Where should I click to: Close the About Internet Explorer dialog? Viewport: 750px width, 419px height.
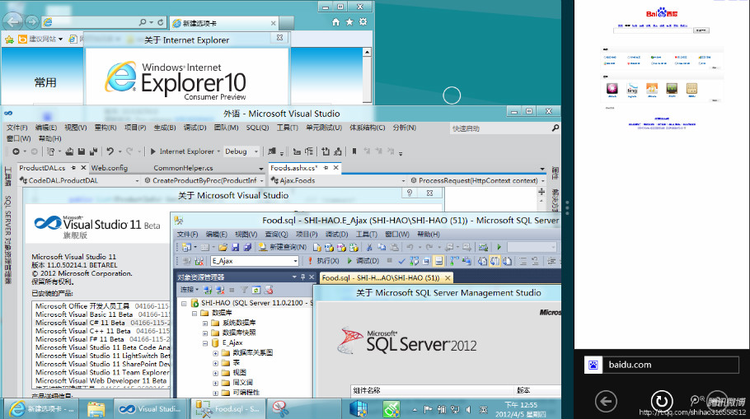pyautogui.click(x=279, y=37)
